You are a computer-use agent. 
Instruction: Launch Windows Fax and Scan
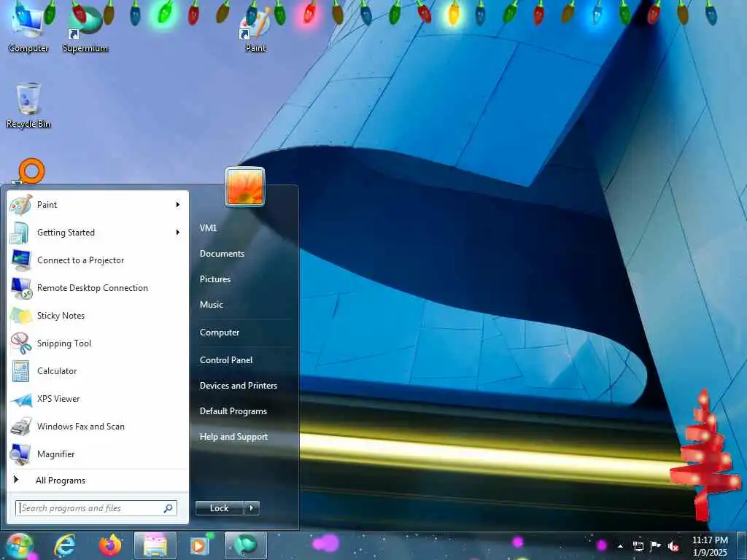(x=98, y=426)
